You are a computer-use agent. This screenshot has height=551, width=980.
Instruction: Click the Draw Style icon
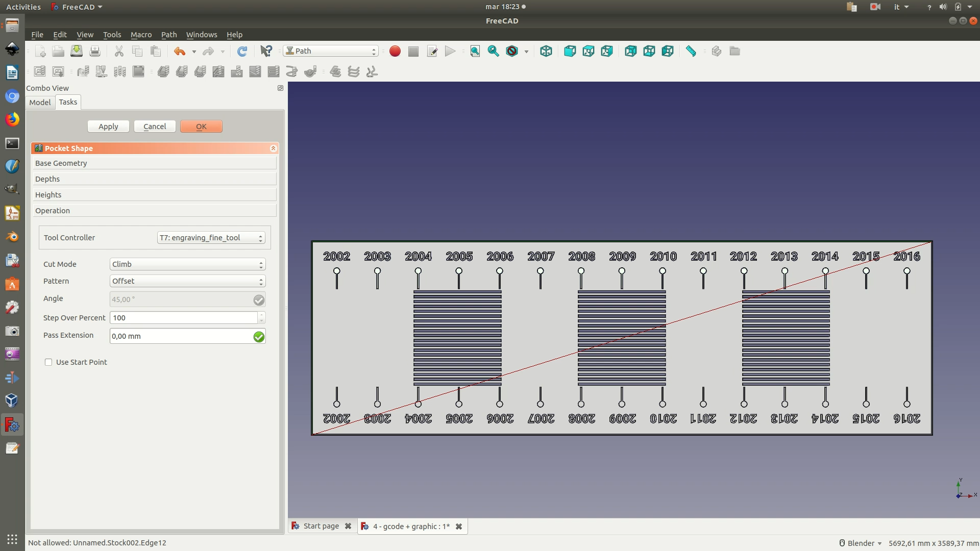click(x=512, y=51)
